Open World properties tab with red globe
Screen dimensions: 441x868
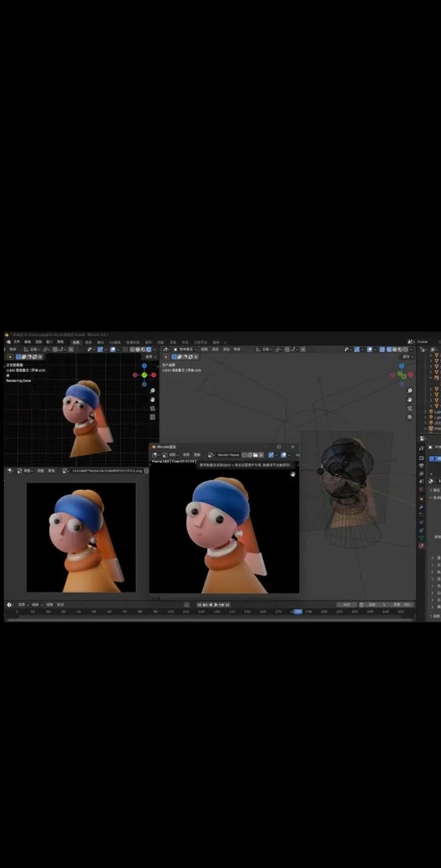421,489
